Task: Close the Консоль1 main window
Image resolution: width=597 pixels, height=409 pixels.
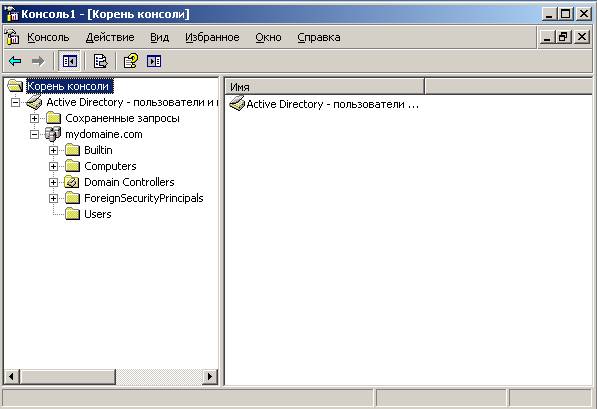Action: [583, 14]
